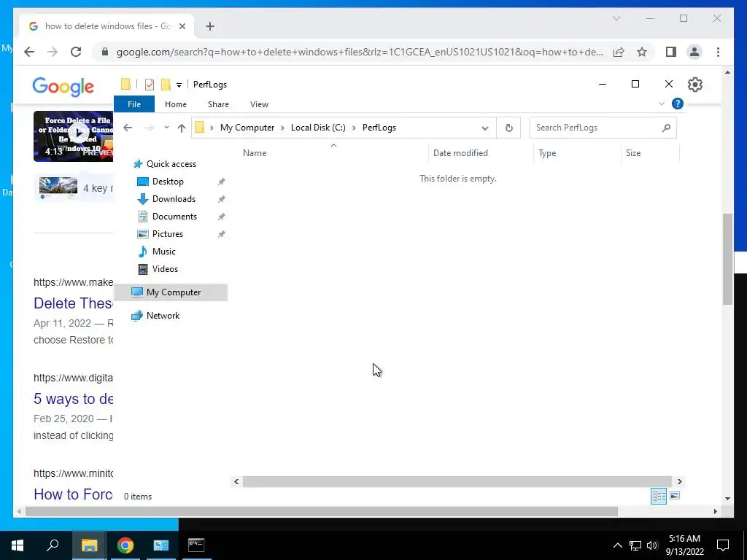Switch to Large icons view layout

(x=675, y=496)
